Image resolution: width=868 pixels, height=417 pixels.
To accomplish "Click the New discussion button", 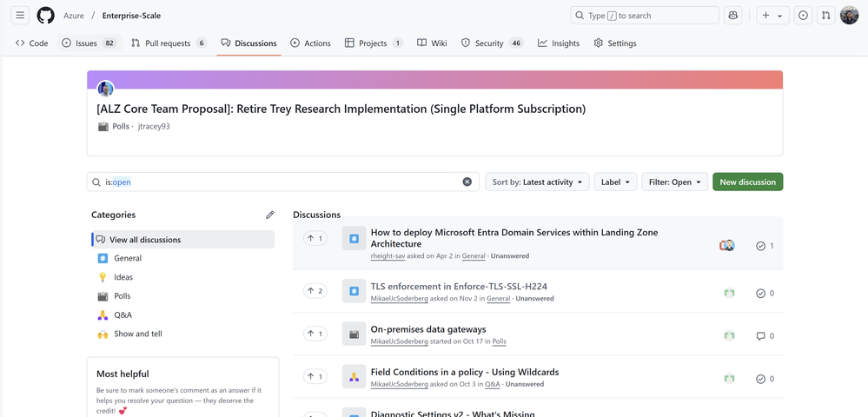I will [x=747, y=182].
